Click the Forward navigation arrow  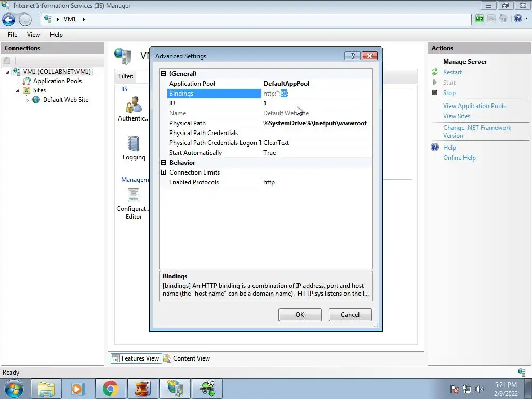pyautogui.click(x=25, y=20)
